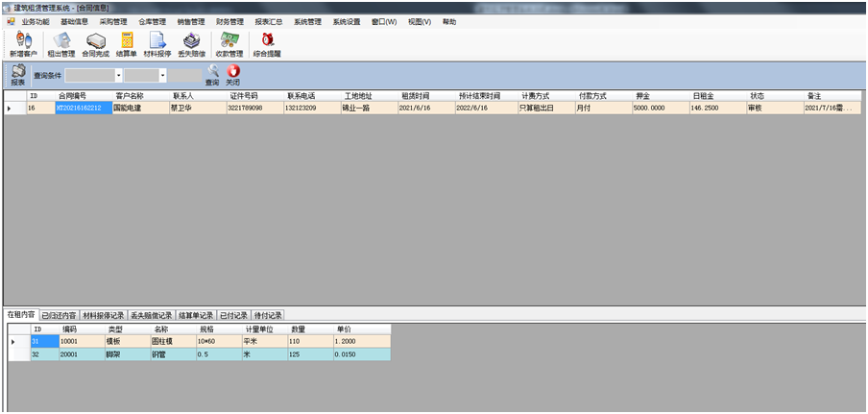Switch to the 已归还内容 tab
Viewport: 868px width, 414px height.
point(59,315)
